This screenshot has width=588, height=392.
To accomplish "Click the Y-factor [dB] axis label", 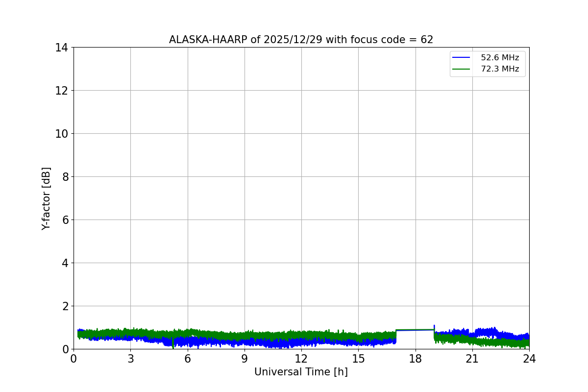I will click(x=46, y=198).
